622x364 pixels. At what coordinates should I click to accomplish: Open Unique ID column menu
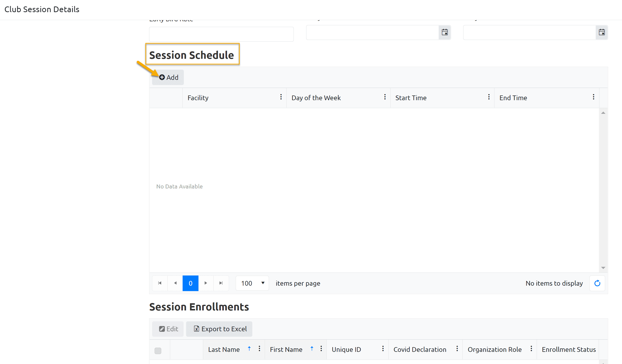coord(383,349)
